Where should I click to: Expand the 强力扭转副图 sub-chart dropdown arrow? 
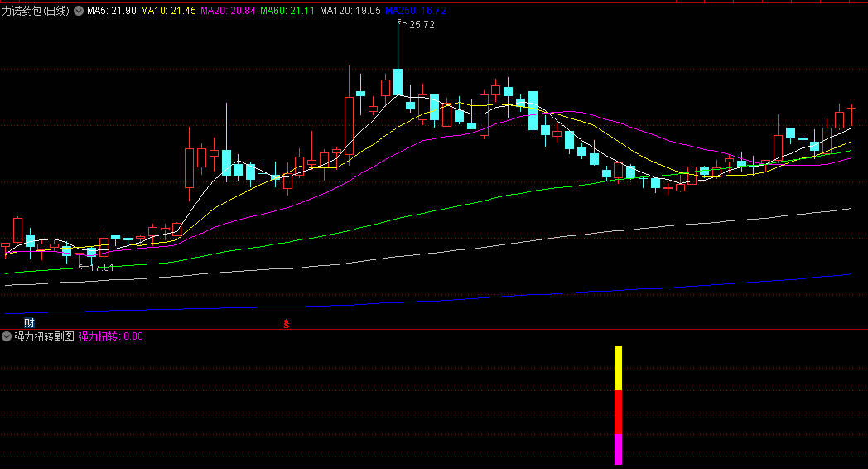tap(7, 336)
